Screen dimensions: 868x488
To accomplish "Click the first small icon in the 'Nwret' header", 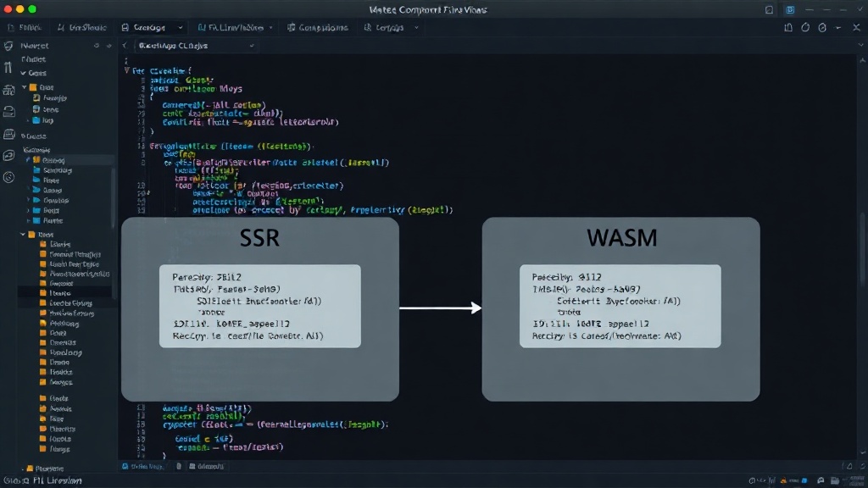I will pyautogui.click(x=97, y=46).
